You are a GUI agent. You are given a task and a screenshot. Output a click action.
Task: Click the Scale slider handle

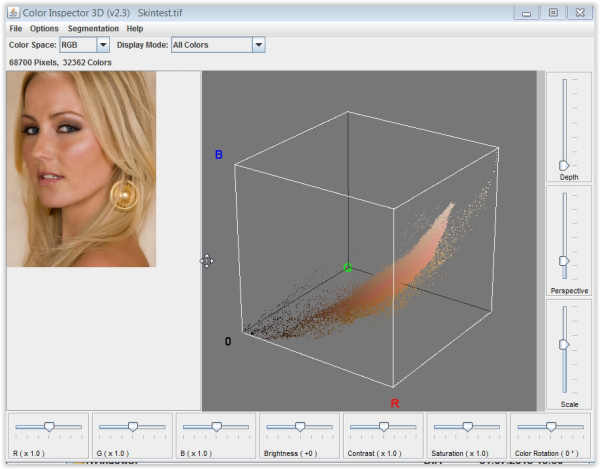[564, 344]
